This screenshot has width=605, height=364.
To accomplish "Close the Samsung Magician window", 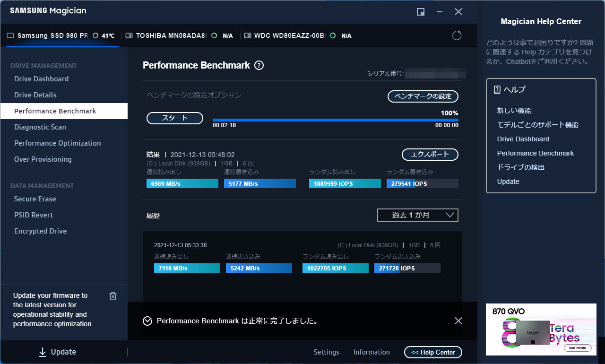I will click(x=458, y=12).
